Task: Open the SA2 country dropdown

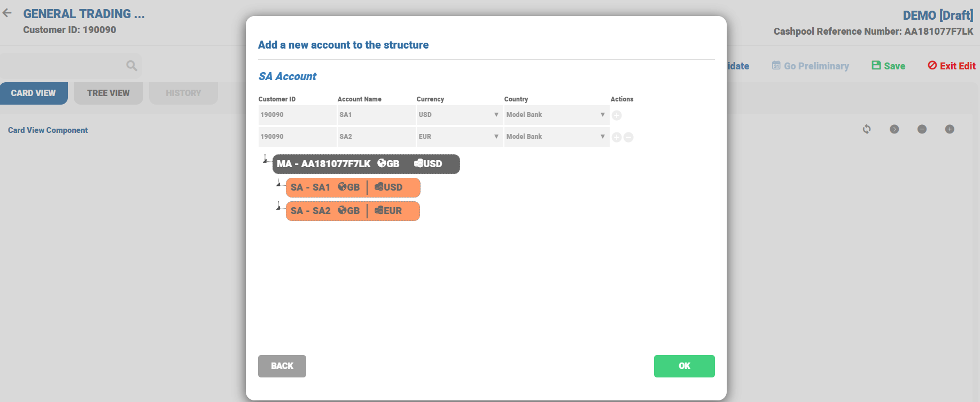Action: 556,137
